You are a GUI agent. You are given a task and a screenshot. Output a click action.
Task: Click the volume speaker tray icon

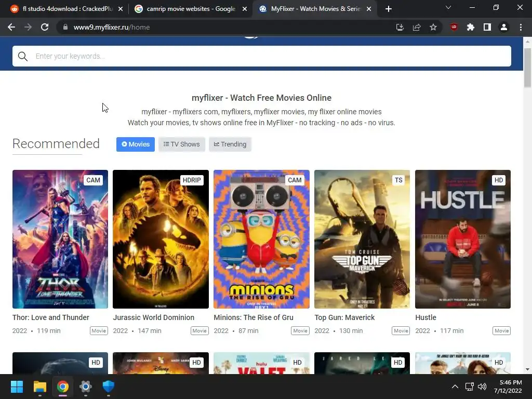[482, 387]
